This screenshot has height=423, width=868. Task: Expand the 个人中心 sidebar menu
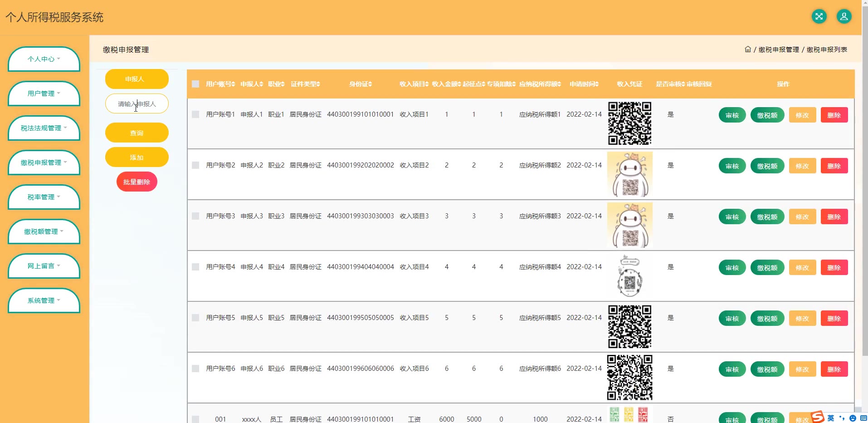pos(44,59)
